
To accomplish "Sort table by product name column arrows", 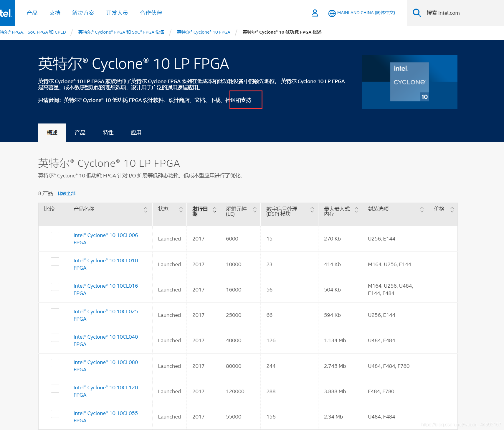I will click(x=146, y=210).
